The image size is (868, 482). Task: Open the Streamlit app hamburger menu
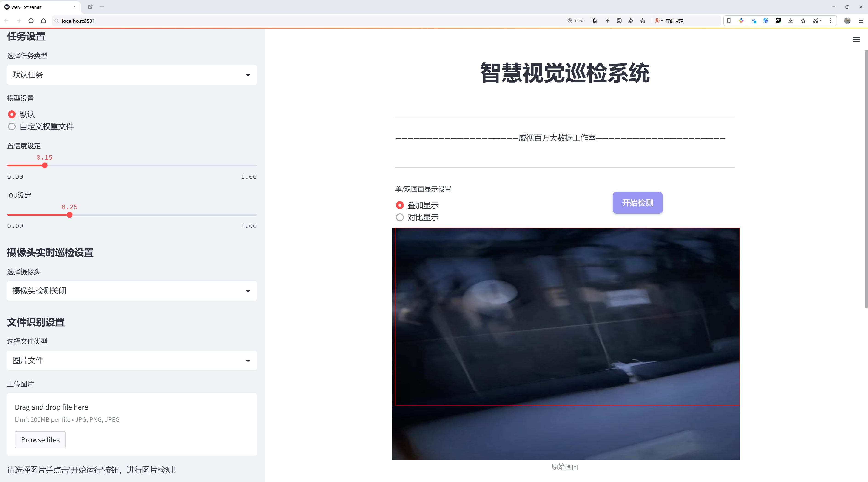[856, 40]
